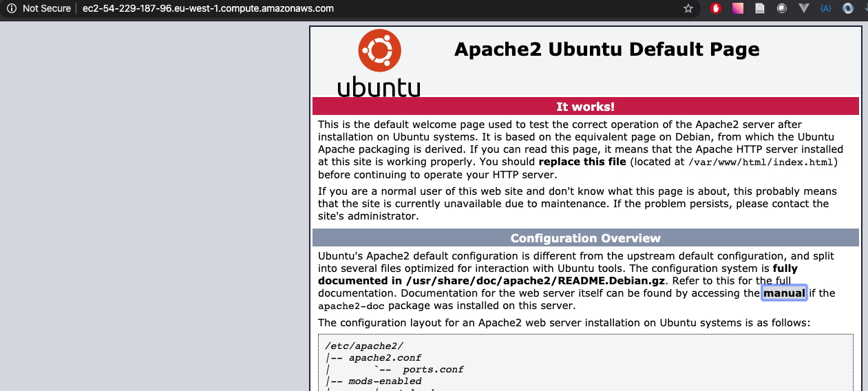868x391 pixels.
Task: Open the gray document page extension
Action: [x=759, y=8]
